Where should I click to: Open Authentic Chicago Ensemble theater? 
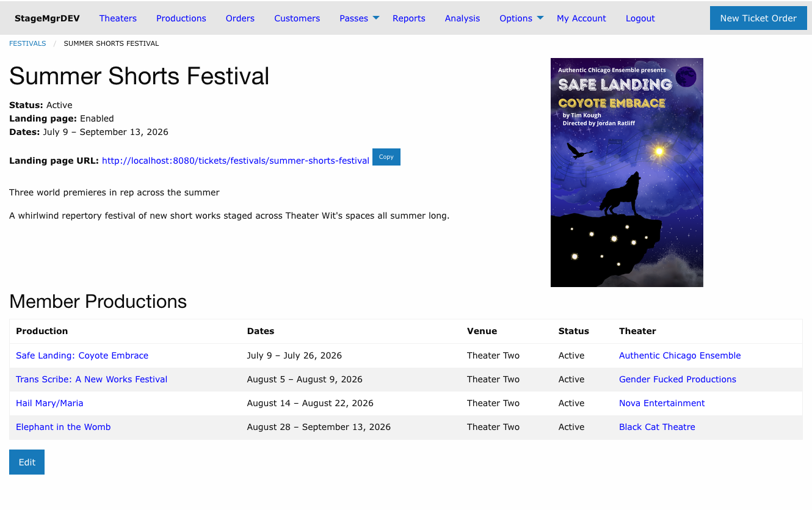[x=680, y=355]
